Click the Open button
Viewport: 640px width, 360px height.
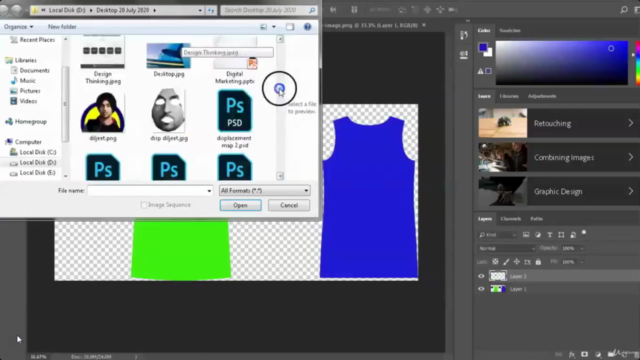tap(240, 205)
